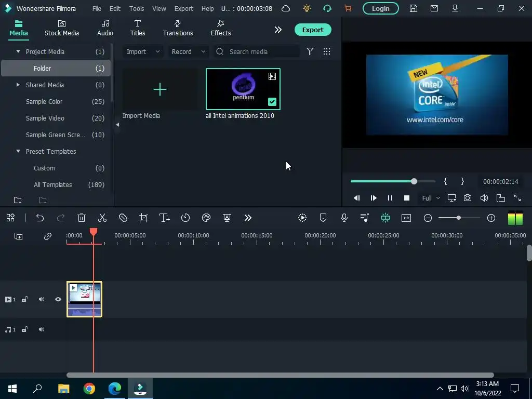Image resolution: width=532 pixels, height=399 pixels.
Task: Open the Color palette tool
Action: [206, 218]
